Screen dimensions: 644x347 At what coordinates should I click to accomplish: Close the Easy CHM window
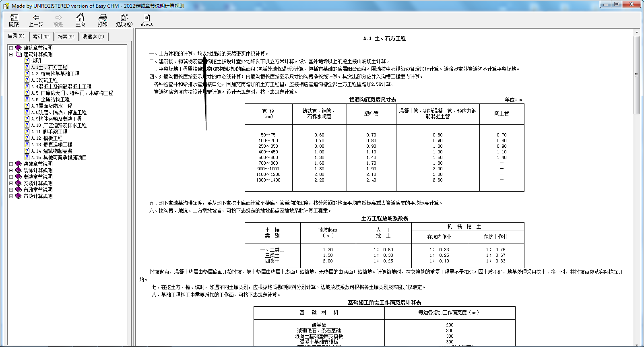click(631, 4)
